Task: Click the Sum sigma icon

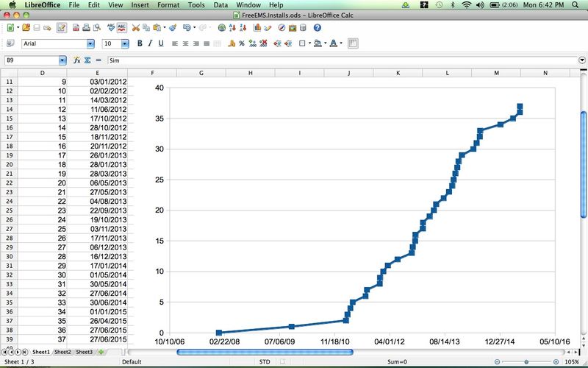Action: [x=87, y=60]
